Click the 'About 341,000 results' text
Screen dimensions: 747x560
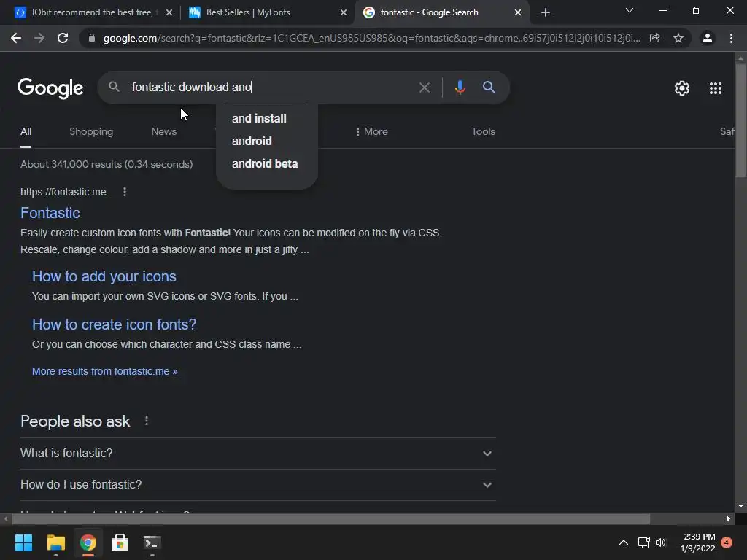coord(107,165)
